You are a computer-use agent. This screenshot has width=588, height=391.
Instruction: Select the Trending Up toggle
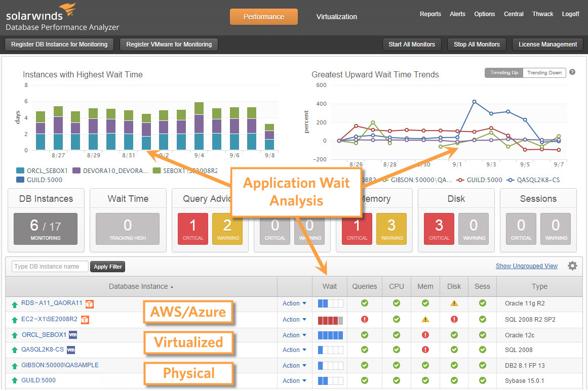[504, 73]
